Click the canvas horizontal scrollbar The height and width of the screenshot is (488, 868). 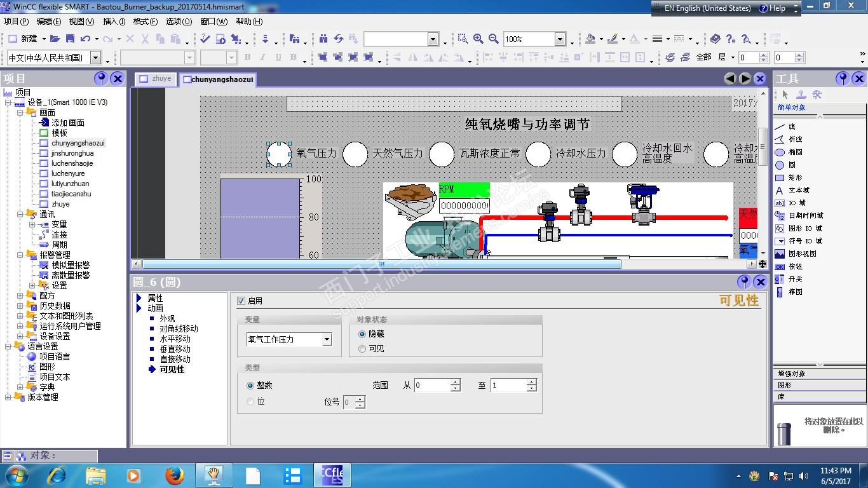(381, 264)
